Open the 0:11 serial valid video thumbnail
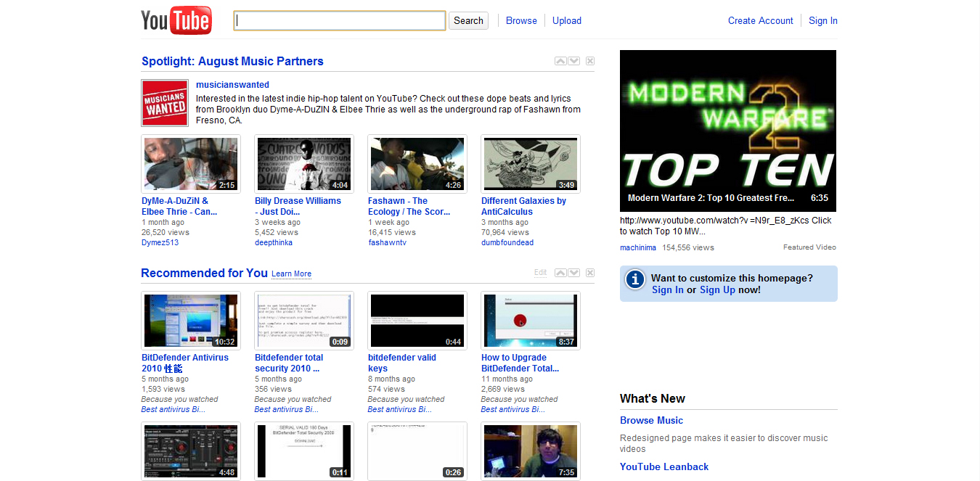The width and height of the screenshot is (980, 481). [304, 451]
